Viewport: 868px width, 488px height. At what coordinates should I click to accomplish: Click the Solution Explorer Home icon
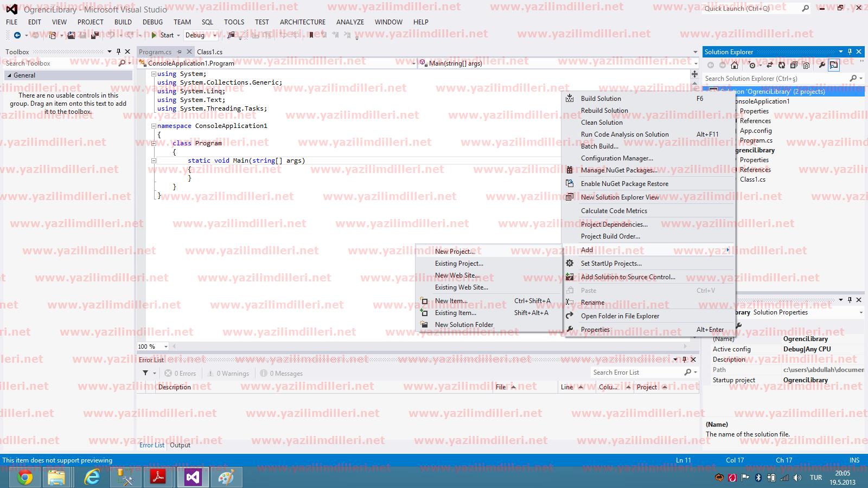(x=734, y=65)
